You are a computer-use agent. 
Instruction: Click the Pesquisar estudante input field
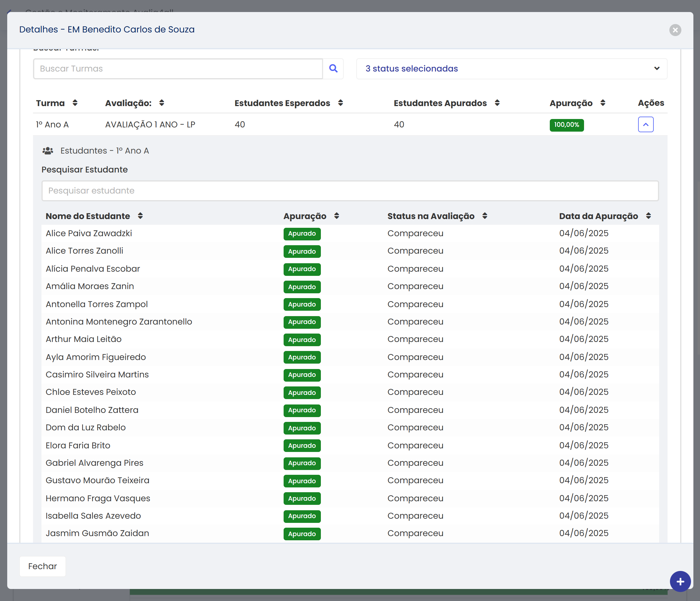(350, 191)
